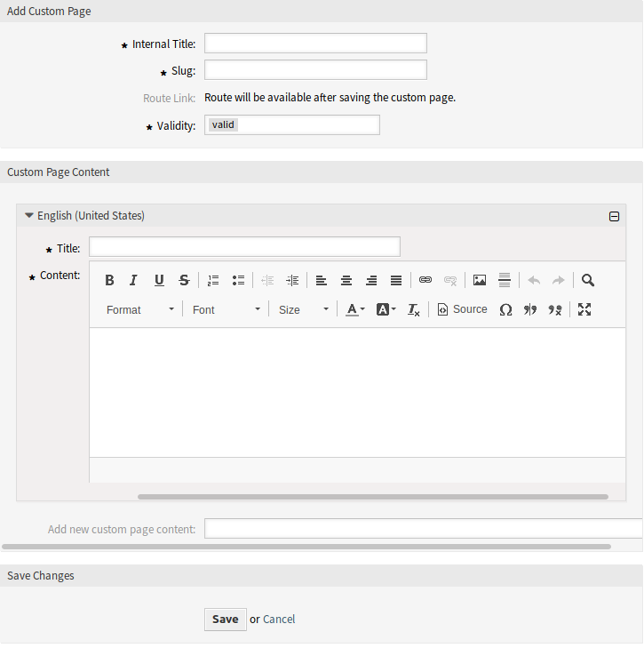Click the Slug input field
This screenshot has height=656, width=644.
pyautogui.click(x=315, y=70)
